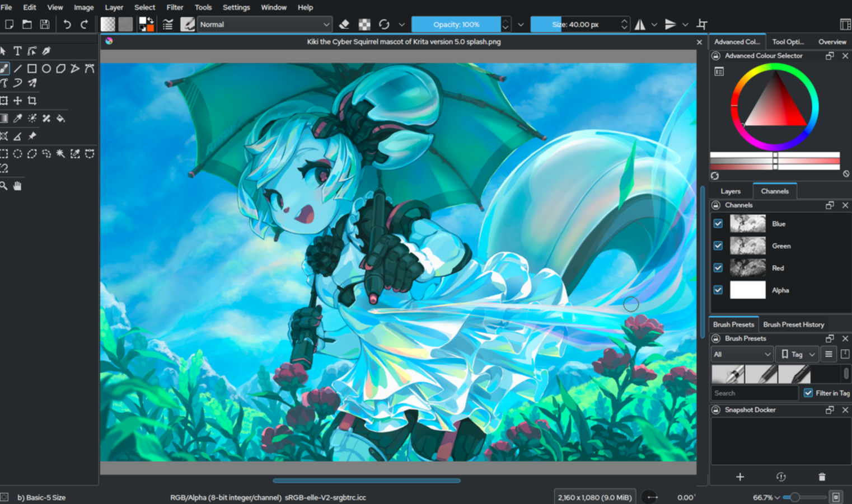Expand the All brush tag dropdown

point(742,354)
